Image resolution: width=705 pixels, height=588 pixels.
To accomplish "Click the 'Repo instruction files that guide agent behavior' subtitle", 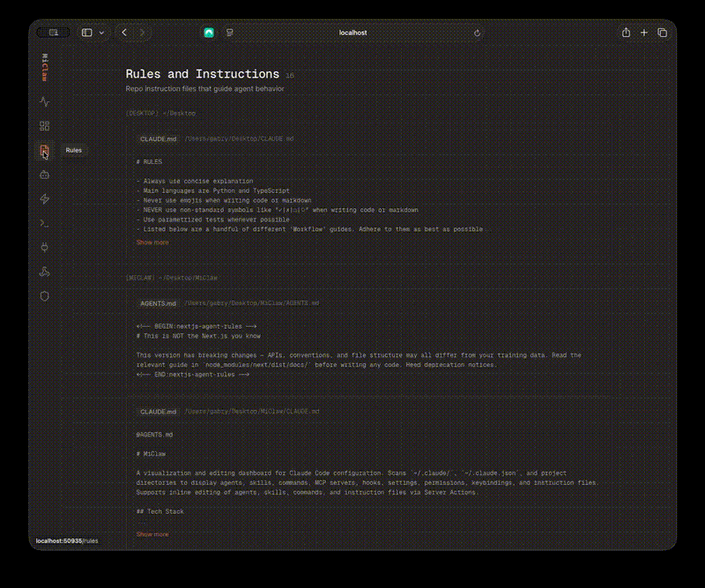I will (205, 89).
